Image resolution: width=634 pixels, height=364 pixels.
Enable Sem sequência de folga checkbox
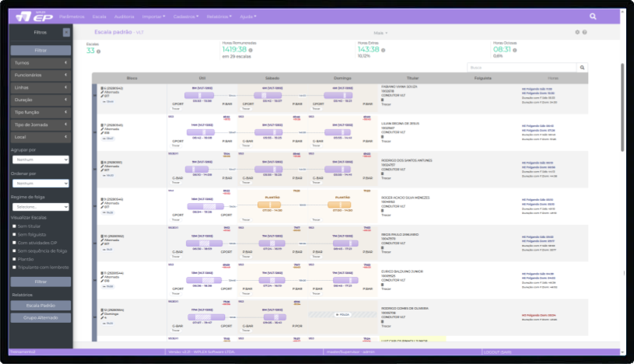coord(14,251)
